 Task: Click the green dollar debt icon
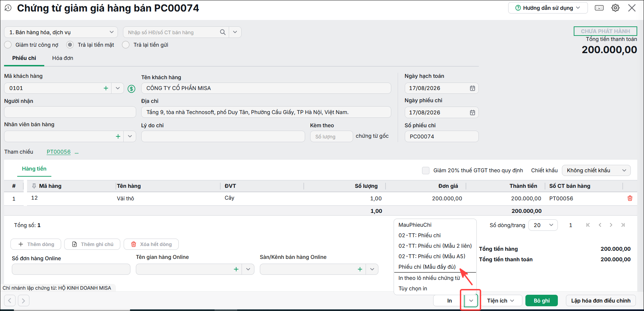tap(131, 89)
